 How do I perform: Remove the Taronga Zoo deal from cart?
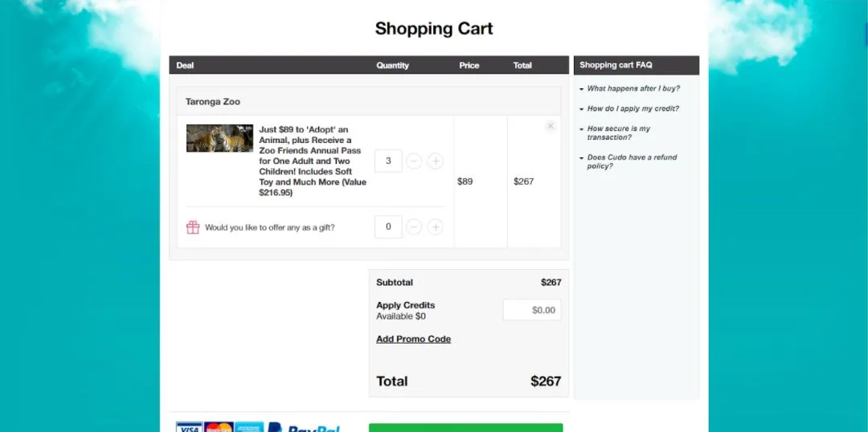[550, 126]
